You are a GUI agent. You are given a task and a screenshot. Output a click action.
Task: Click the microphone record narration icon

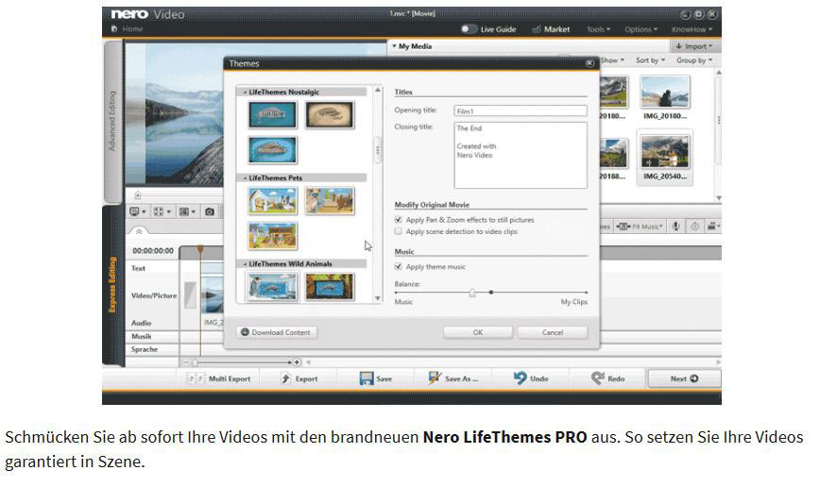[675, 227]
